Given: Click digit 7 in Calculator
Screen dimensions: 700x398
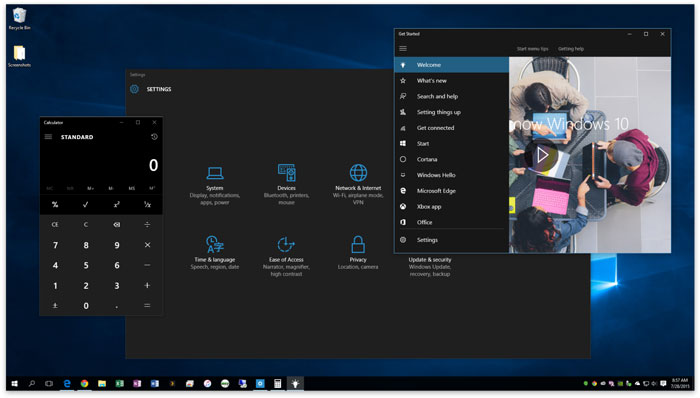Looking at the screenshot, I should point(55,245).
